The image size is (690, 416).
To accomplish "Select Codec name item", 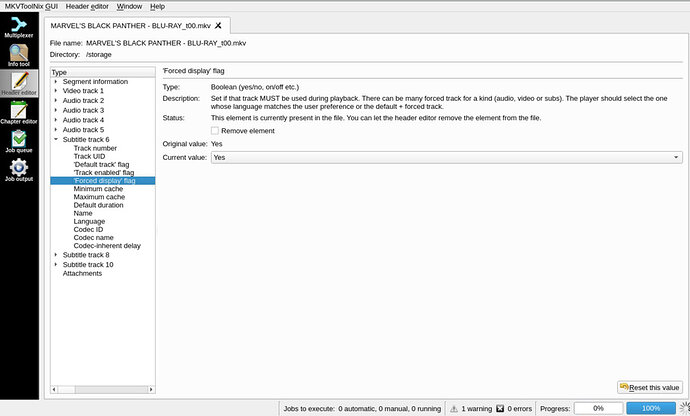I will (x=93, y=237).
